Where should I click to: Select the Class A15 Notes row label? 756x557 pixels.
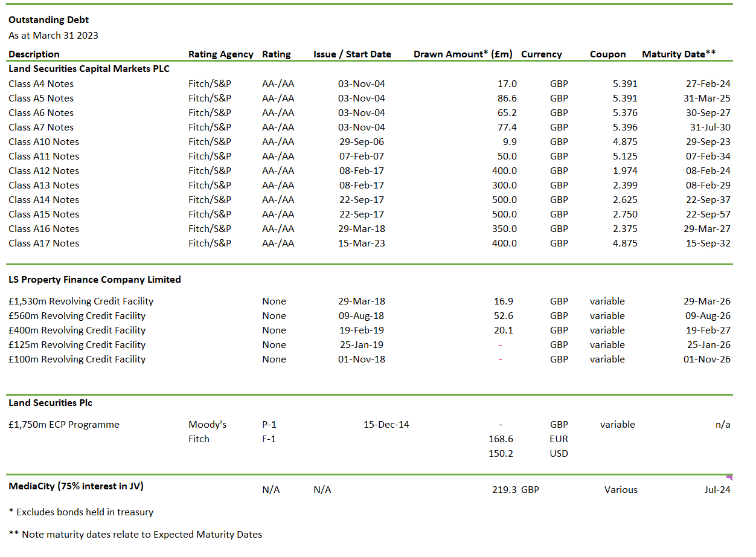click(x=43, y=214)
